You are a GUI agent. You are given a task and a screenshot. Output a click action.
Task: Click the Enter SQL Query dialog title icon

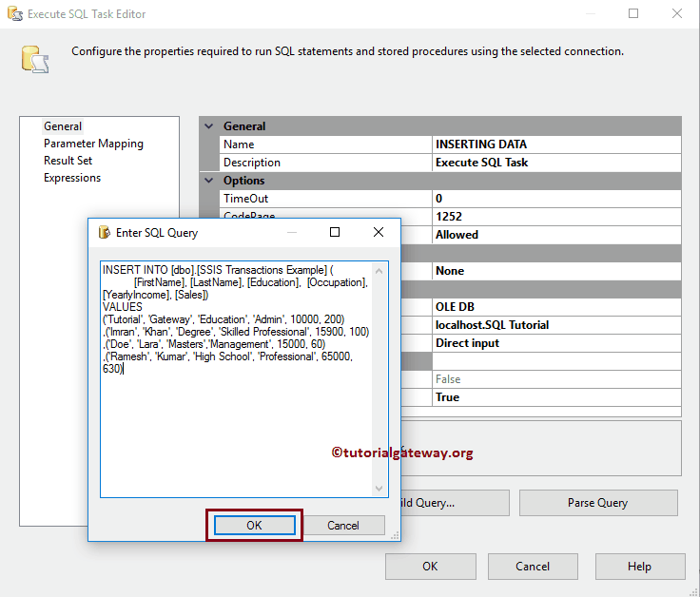[x=104, y=232]
